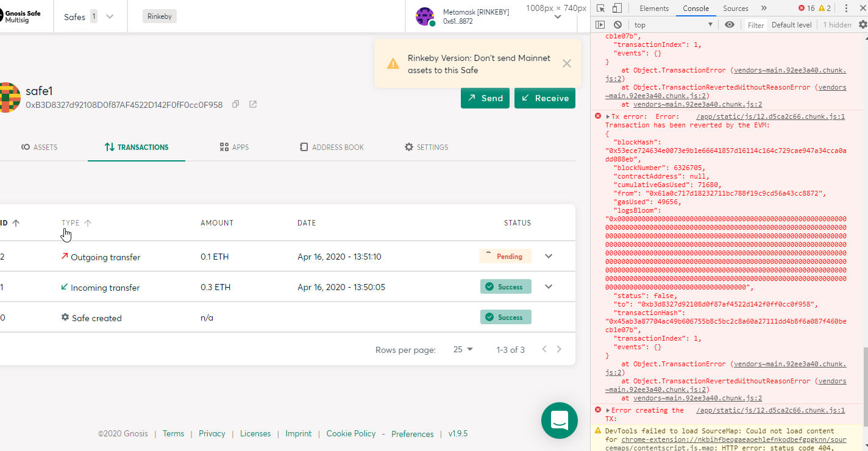Switch to the Apps tab
This screenshot has width=868, height=451.
tap(234, 147)
